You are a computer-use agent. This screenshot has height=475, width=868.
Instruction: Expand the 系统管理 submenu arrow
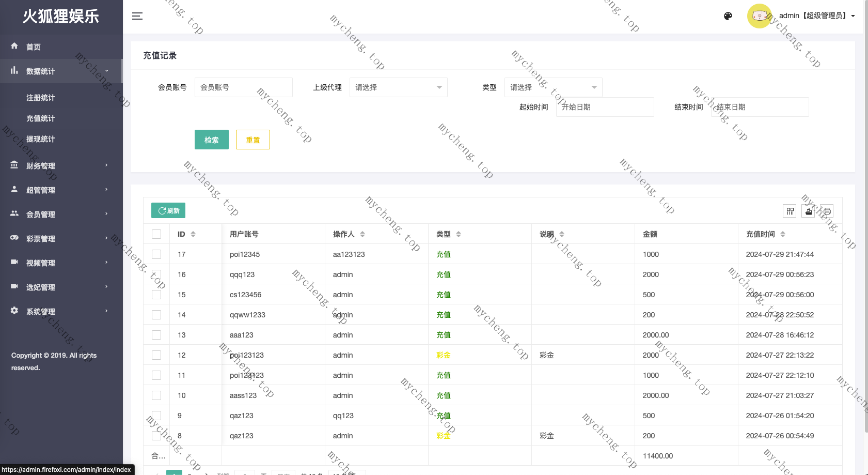(x=107, y=311)
